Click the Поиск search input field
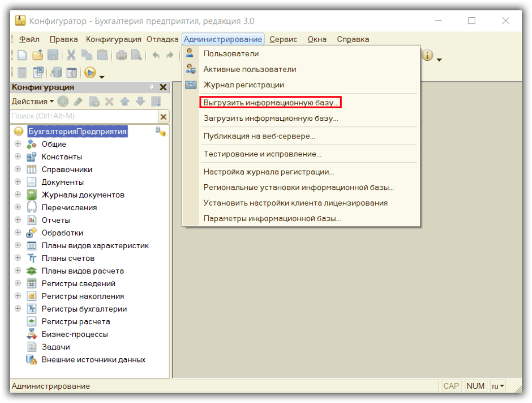 point(84,116)
